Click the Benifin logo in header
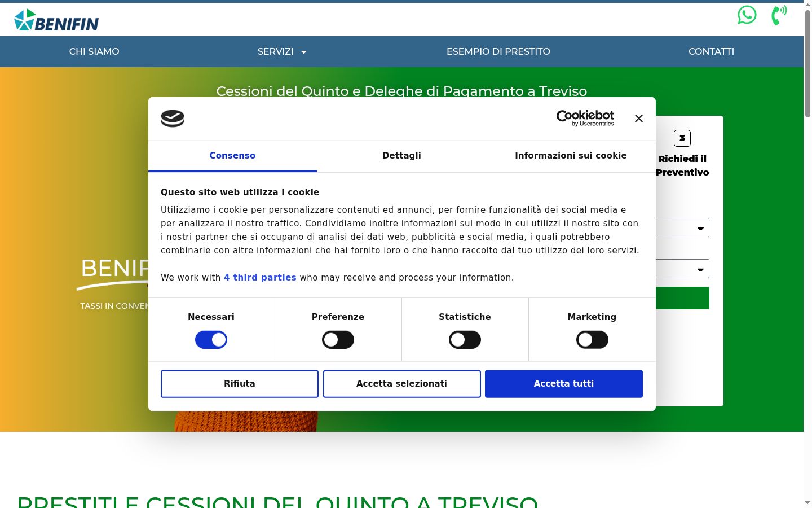This screenshot has width=812, height=508. point(56,20)
